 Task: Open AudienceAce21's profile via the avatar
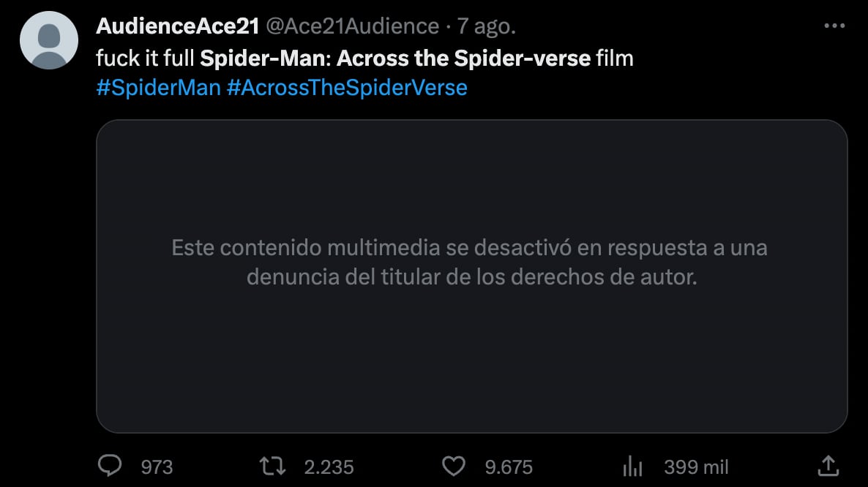[x=48, y=40]
